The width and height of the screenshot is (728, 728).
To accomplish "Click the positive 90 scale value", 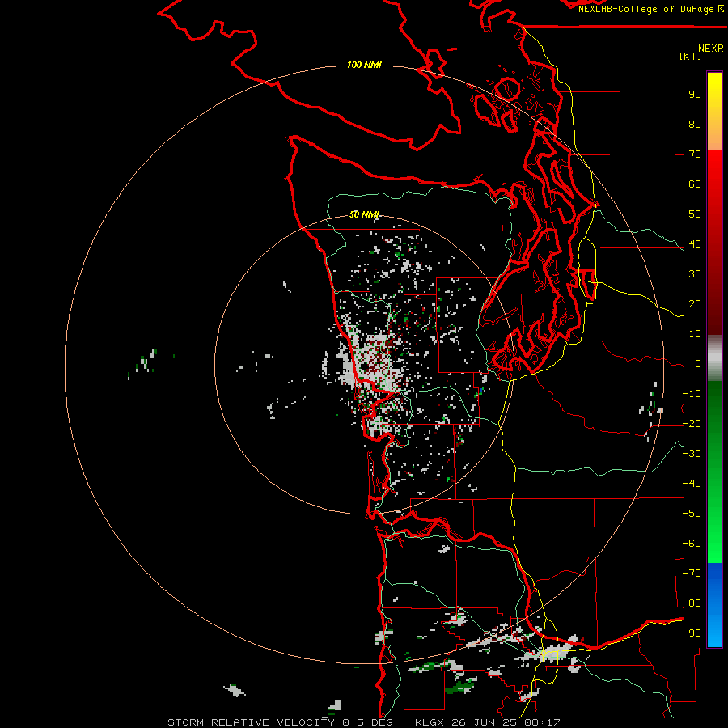I will [695, 95].
